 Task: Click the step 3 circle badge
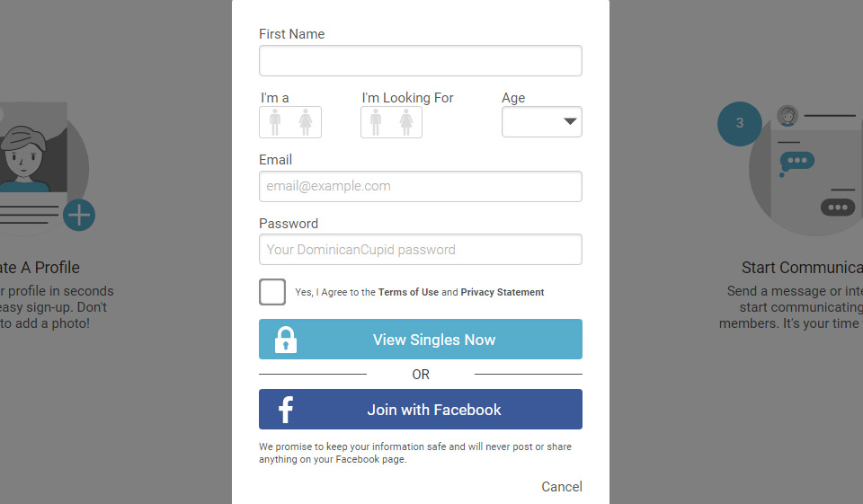[x=739, y=123]
